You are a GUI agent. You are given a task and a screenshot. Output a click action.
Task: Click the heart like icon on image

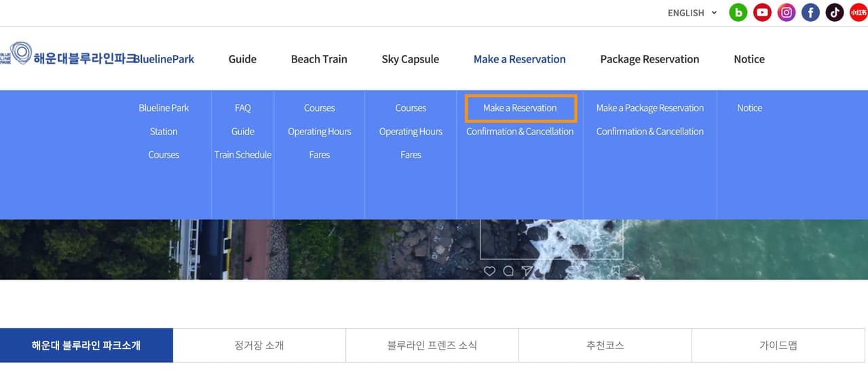click(x=489, y=271)
